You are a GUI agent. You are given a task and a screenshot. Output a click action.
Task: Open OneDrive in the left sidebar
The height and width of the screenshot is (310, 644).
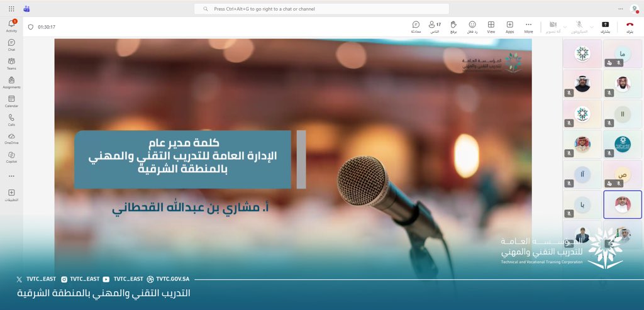(x=11, y=138)
